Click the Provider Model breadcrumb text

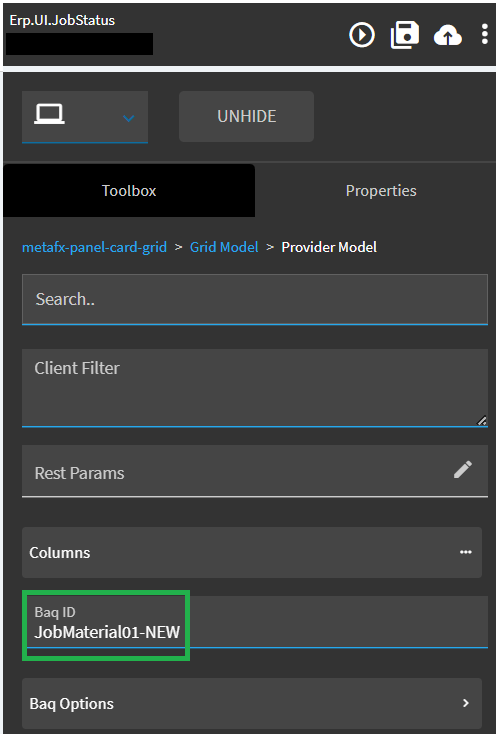329,247
